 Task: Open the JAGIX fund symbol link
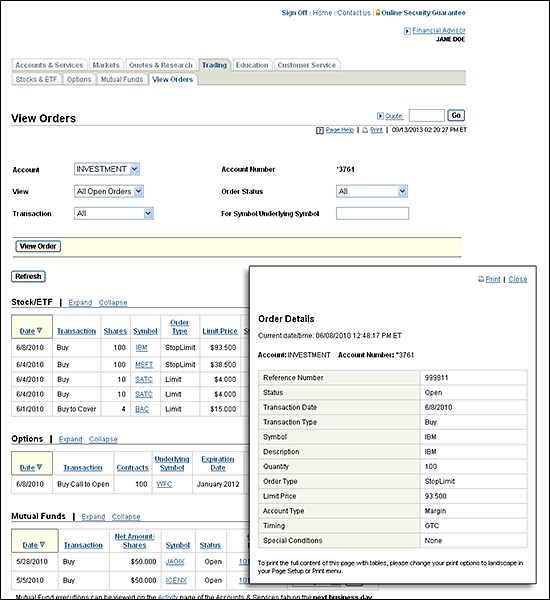click(x=175, y=562)
